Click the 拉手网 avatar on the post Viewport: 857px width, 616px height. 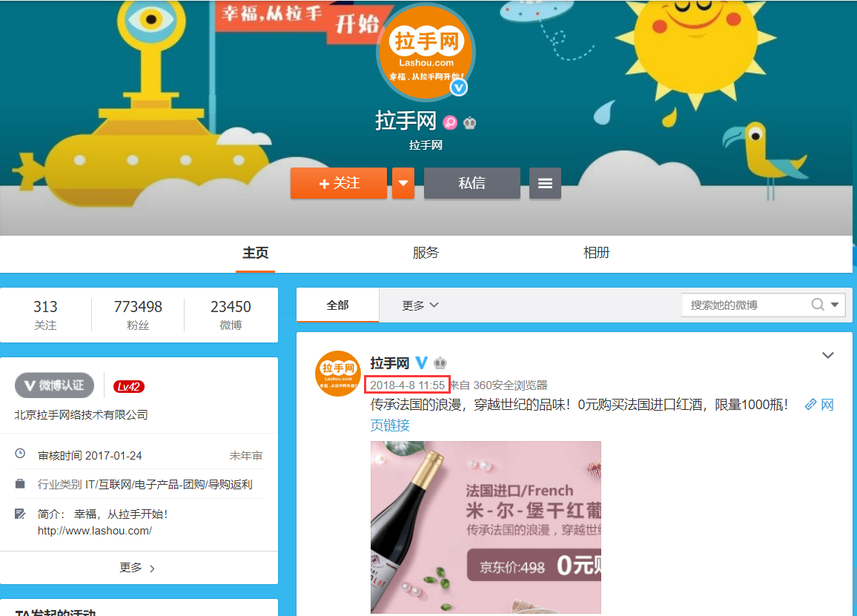click(x=338, y=374)
